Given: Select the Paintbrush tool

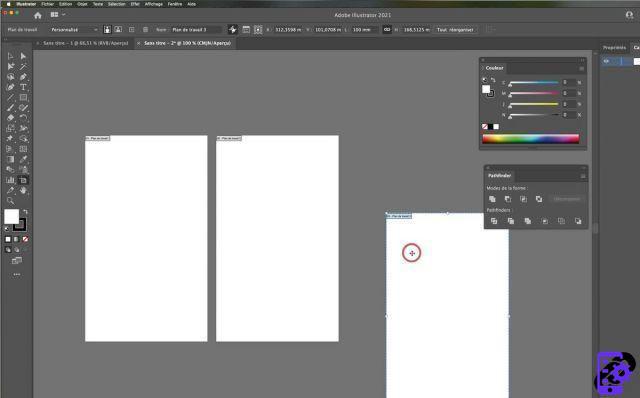Looking at the screenshot, I should click(x=11, y=108).
